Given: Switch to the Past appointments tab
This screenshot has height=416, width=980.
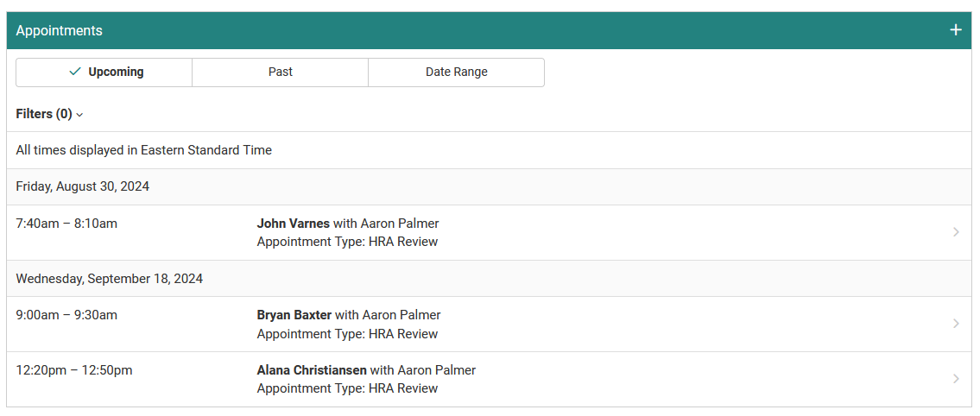Looking at the screenshot, I should click(x=280, y=72).
